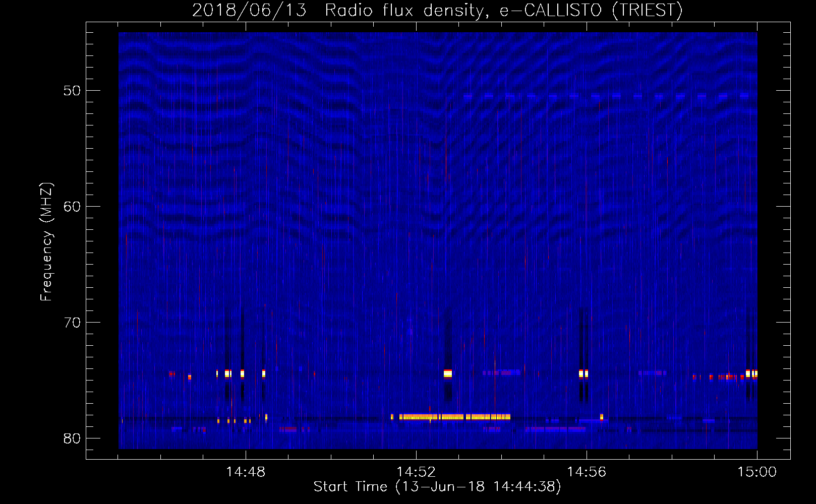Click the 'Frequency (MHZ)' y-axis label
Viewport: 816px width, 504px height.
tap(46, 242)
